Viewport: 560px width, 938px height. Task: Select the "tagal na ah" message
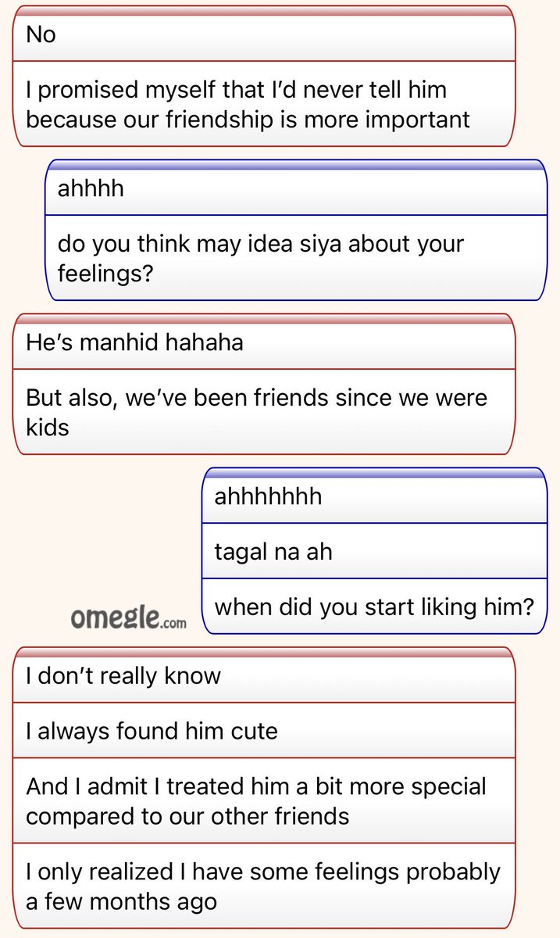(374, 551)
